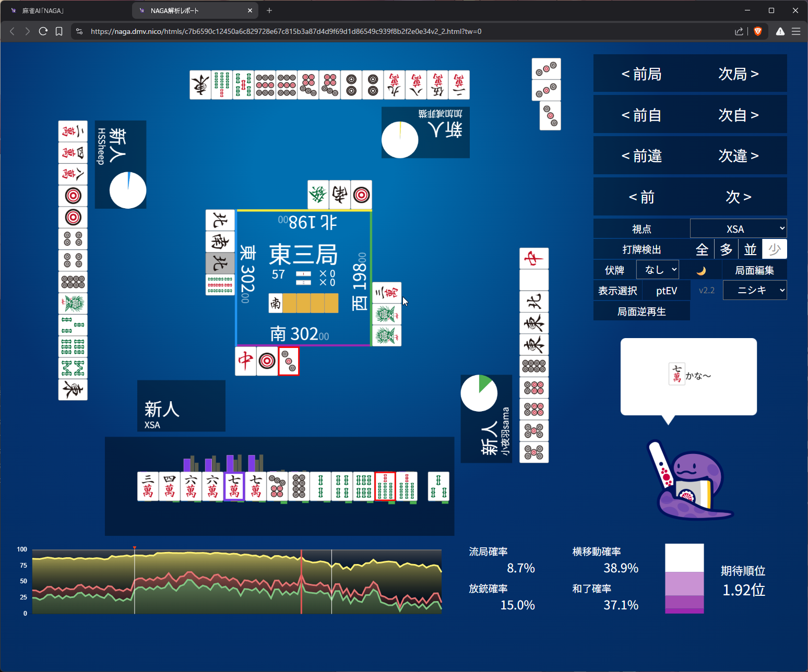Select the 多 discard detection option
The width and height of the screenshot is (808, 672).
tap(726, 249)
